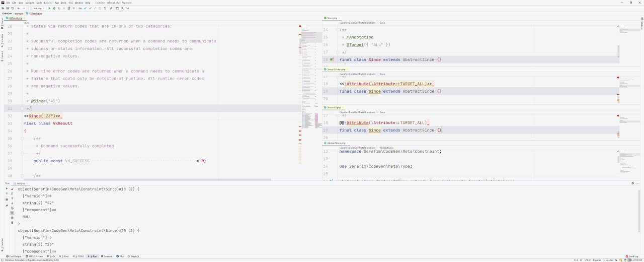Print console output with the printer icon
This screenshot has width=644, height=262.
(x=12, y=218)
